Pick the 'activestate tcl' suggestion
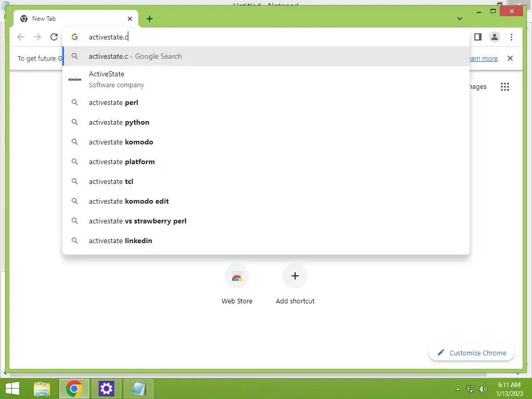Image resolution: width=532 pixels, height=399 pixels. pyautogui.click(x=267, y=181)
